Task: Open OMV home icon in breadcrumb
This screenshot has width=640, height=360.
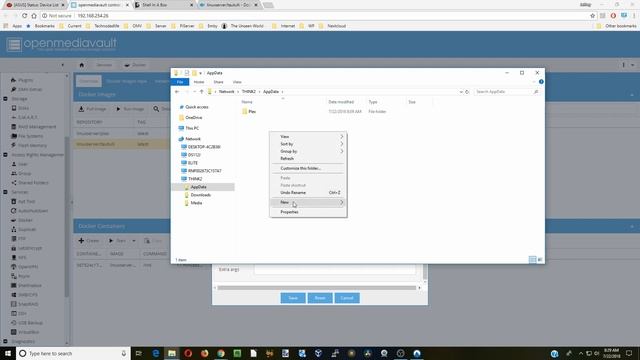Action: [x=82, y=65]
